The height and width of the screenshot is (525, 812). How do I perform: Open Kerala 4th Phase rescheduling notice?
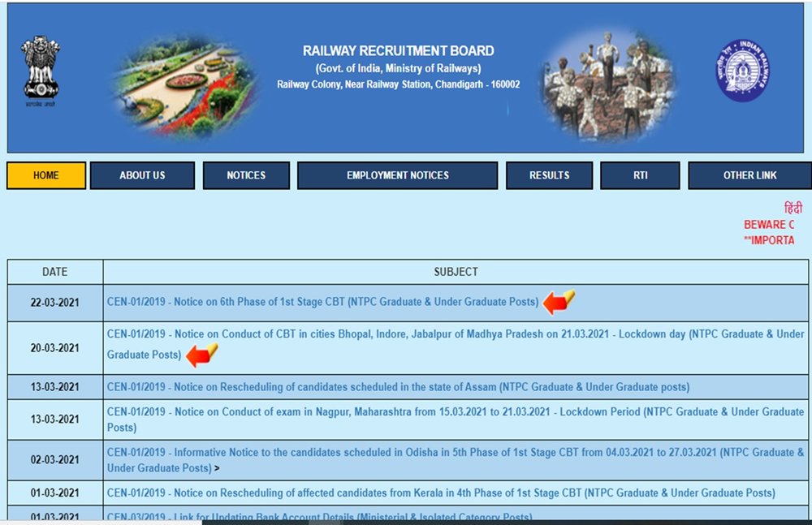click(x=441, y=493)
